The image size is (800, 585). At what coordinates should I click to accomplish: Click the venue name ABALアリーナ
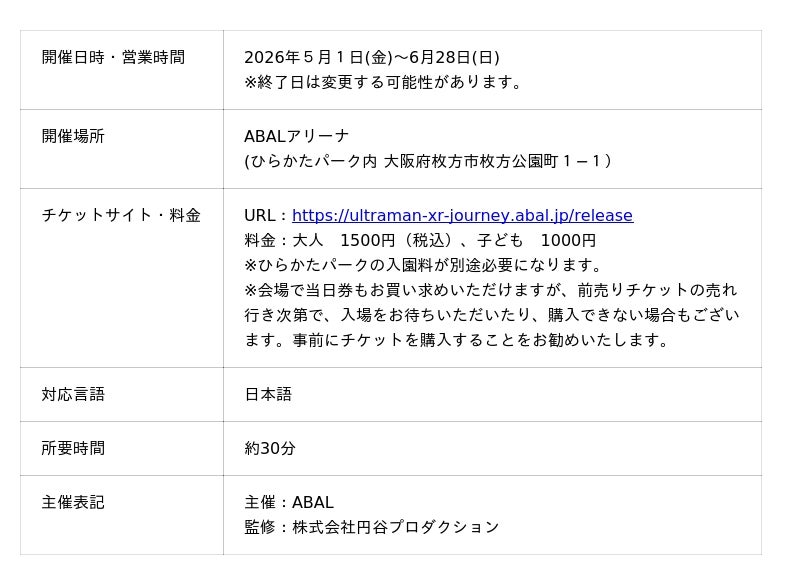pyautogui.click(x=297, y=137)
